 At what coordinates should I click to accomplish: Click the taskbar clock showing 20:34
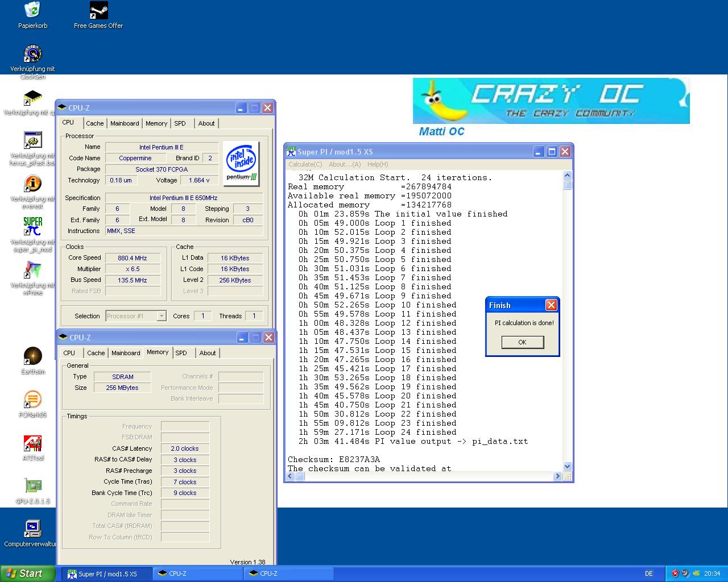click(712, 573)
